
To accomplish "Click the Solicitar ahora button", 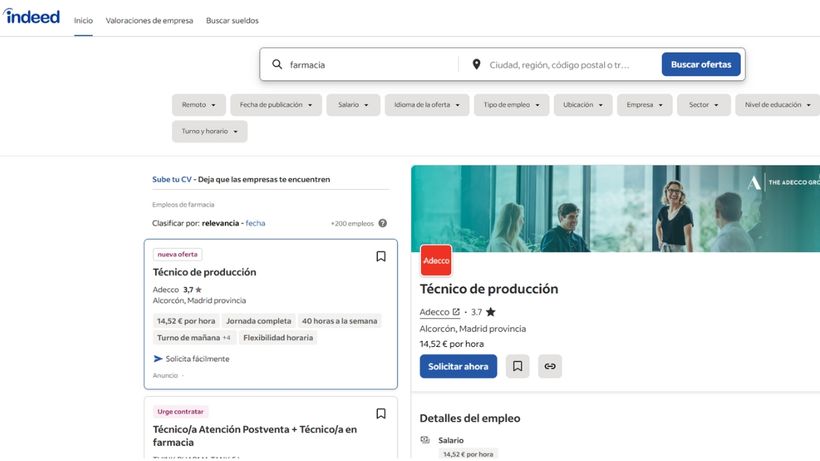I will tap(458, 366).
